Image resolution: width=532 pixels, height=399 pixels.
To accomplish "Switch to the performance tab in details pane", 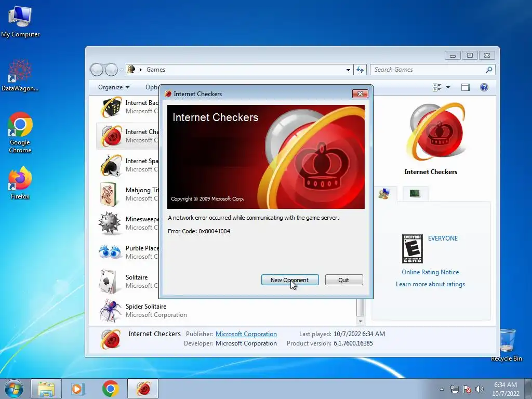I will pos(415,193).
